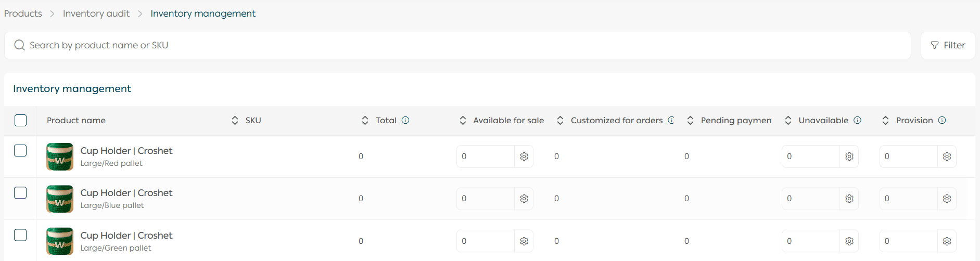Open the Filter button

[x=947, y=45]
